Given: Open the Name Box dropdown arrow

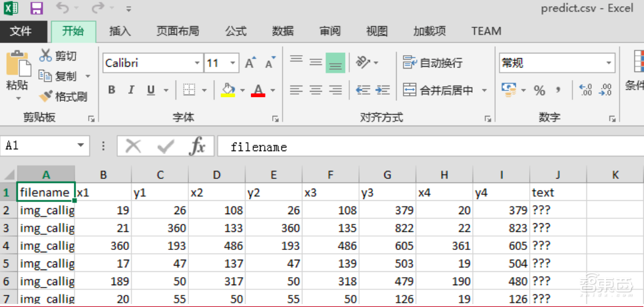Looking at the screenshot, I should 81,146.
